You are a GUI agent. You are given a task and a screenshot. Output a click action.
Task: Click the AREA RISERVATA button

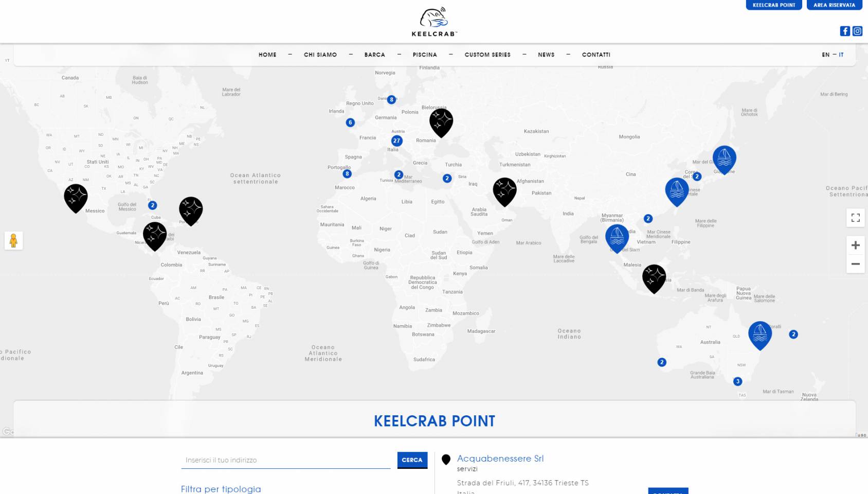(x=834, y=5)
